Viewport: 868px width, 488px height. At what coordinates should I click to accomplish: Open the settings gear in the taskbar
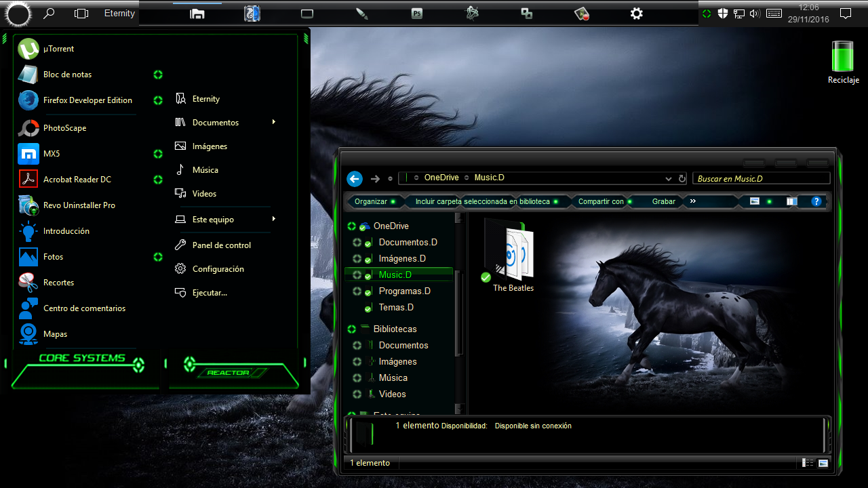[x=636, y=13]
